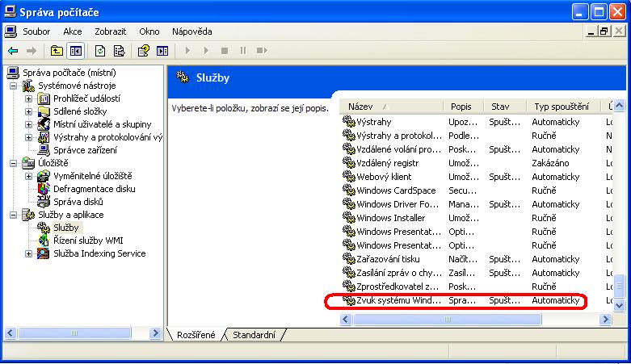Sort services by the Název column header
The height and width of the screenshot is (364, 631).
(391, 107)
